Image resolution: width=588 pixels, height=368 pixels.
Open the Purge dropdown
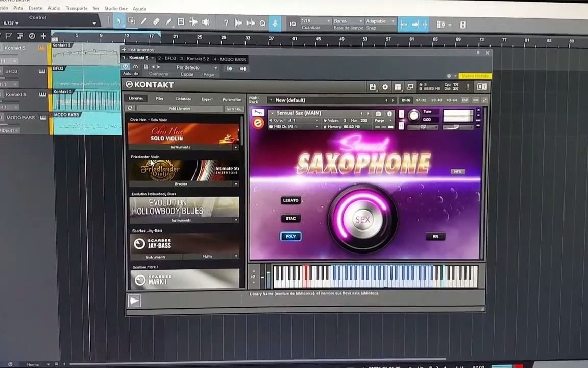pos(383,121)
